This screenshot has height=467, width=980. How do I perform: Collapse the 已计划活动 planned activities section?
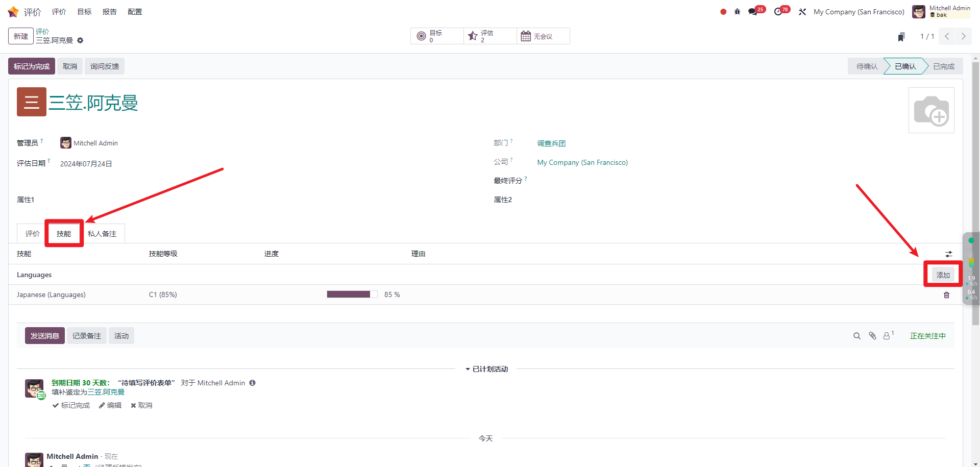pyautogui.click(x=486, y=369)
